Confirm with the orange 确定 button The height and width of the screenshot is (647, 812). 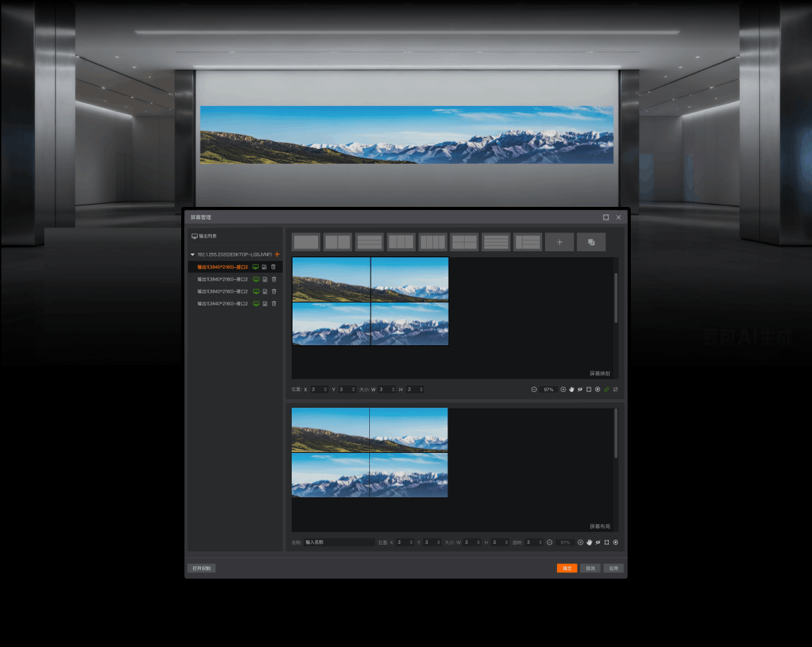pos(567,568)
